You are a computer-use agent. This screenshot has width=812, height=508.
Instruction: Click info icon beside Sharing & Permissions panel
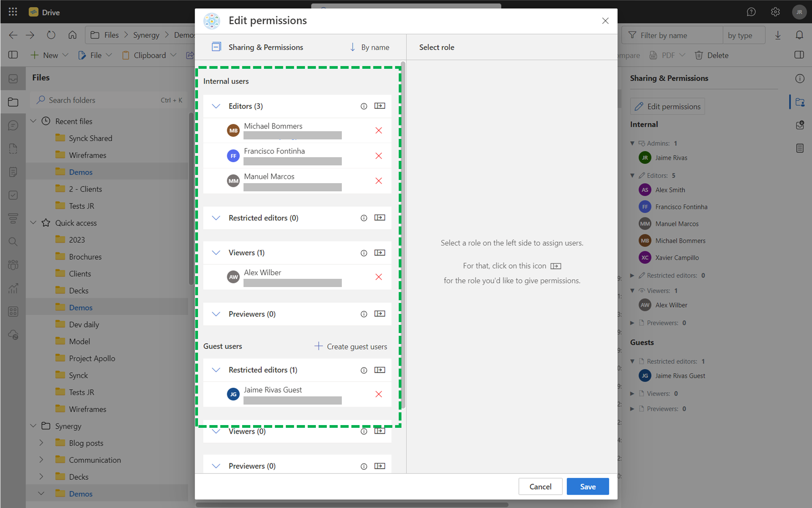click(x=800, y=78)
